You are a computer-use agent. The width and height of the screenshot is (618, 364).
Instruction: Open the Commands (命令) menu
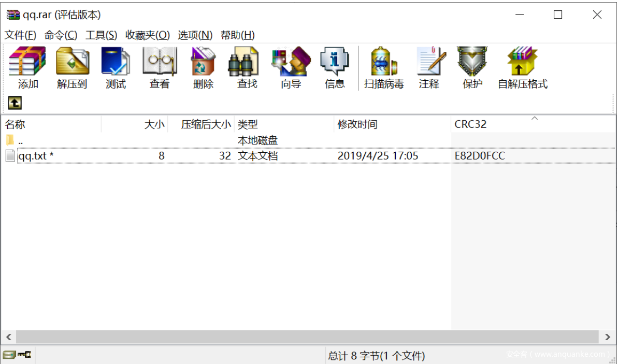(x=61, y=35)
